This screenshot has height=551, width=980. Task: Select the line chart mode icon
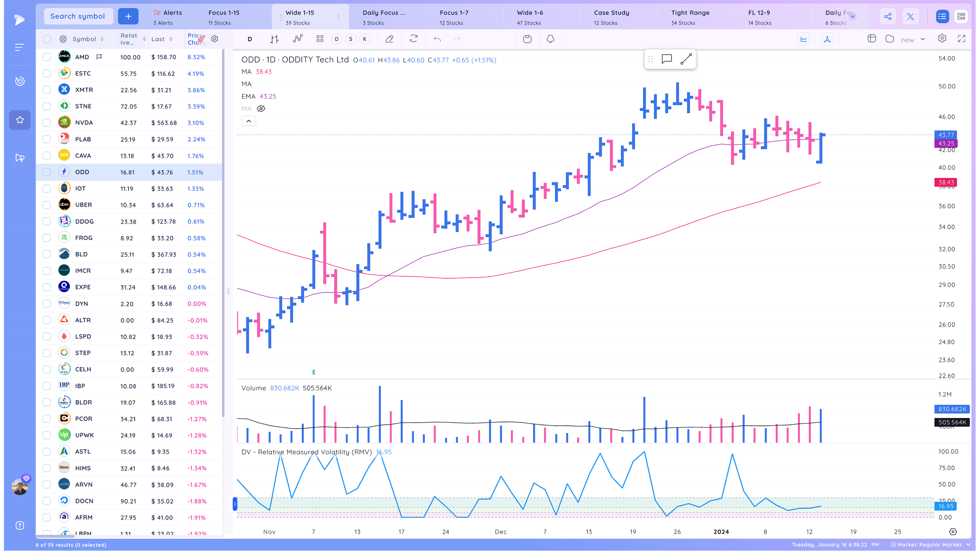(x=804, y=39)
